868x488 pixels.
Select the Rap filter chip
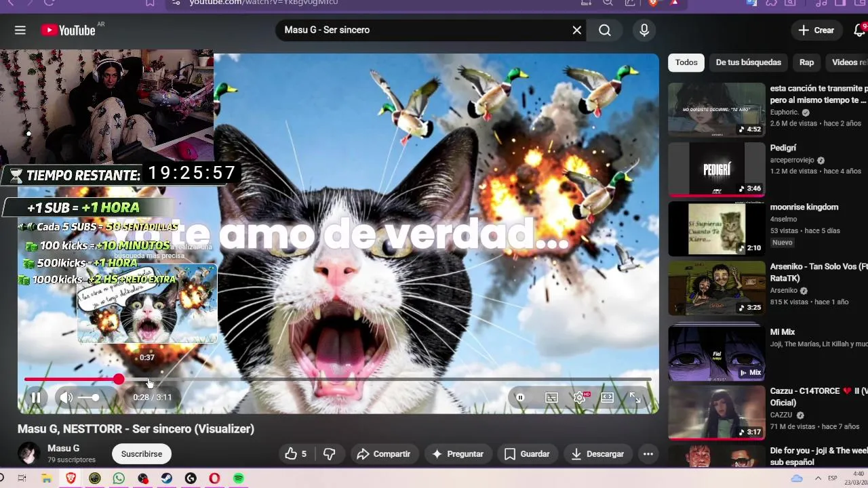coord(806,62)
